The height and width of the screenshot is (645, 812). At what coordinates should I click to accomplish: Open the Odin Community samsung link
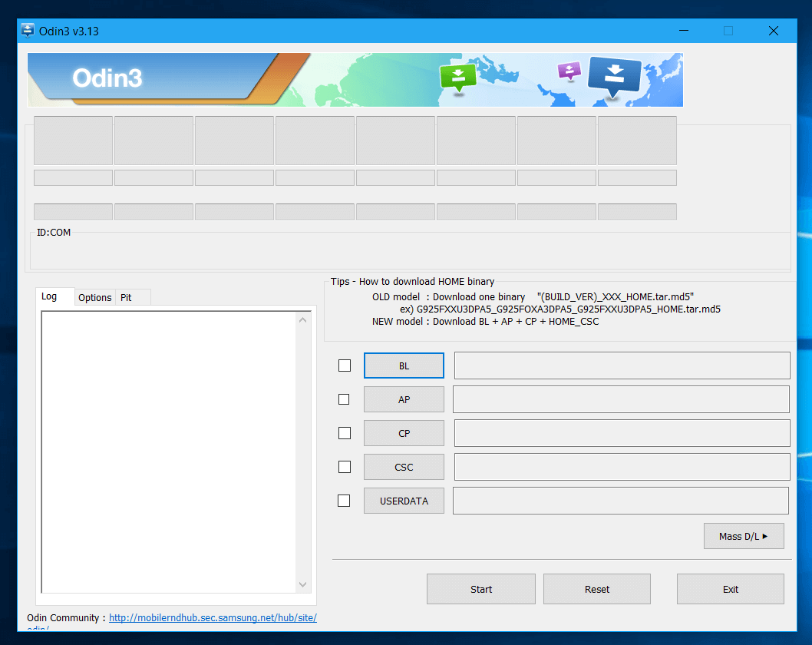[x=213, y=617]
